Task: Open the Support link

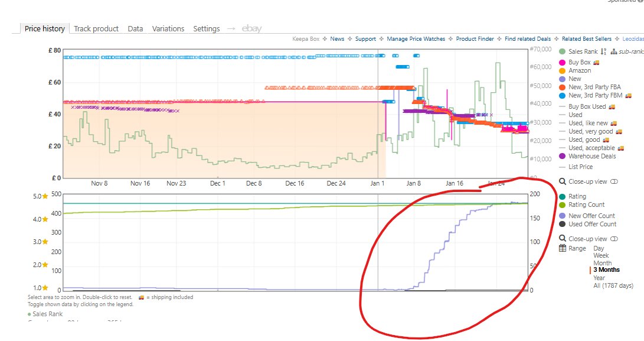Action: coord(365,38)
